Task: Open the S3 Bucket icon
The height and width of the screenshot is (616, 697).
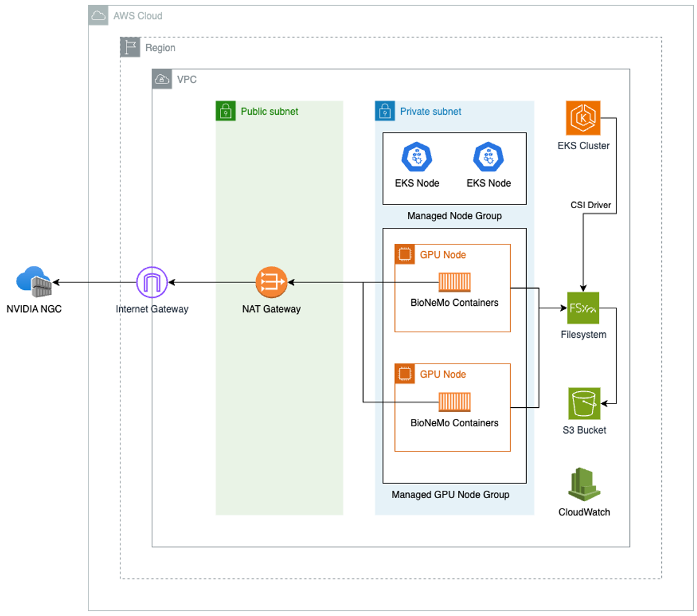Action: (584, 404)
